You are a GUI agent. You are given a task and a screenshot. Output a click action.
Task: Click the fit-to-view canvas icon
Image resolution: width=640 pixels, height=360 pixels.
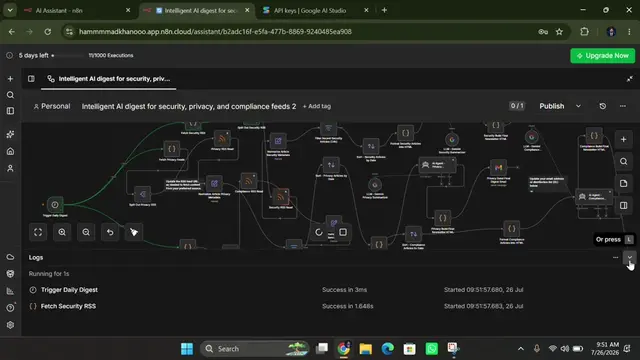(x=38, y=232)
